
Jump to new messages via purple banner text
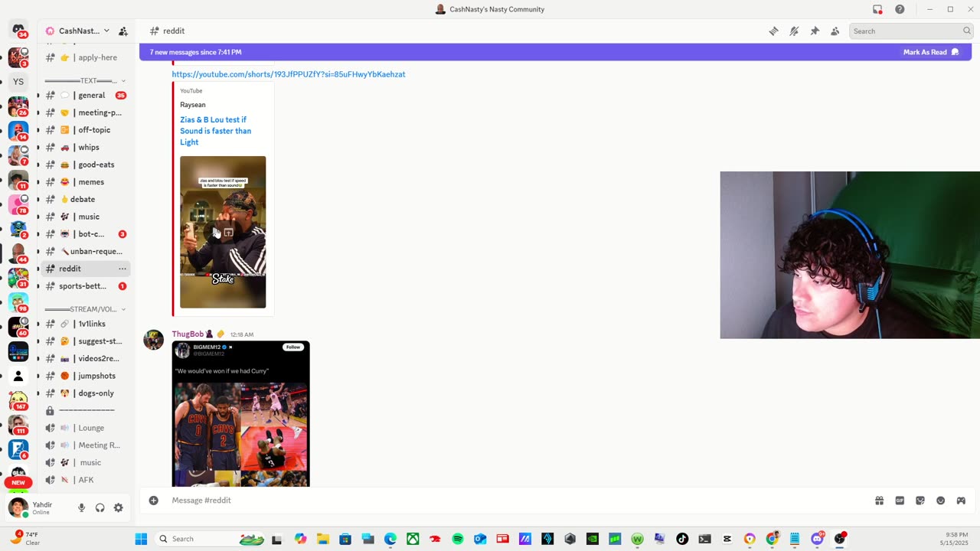[195, 52]
